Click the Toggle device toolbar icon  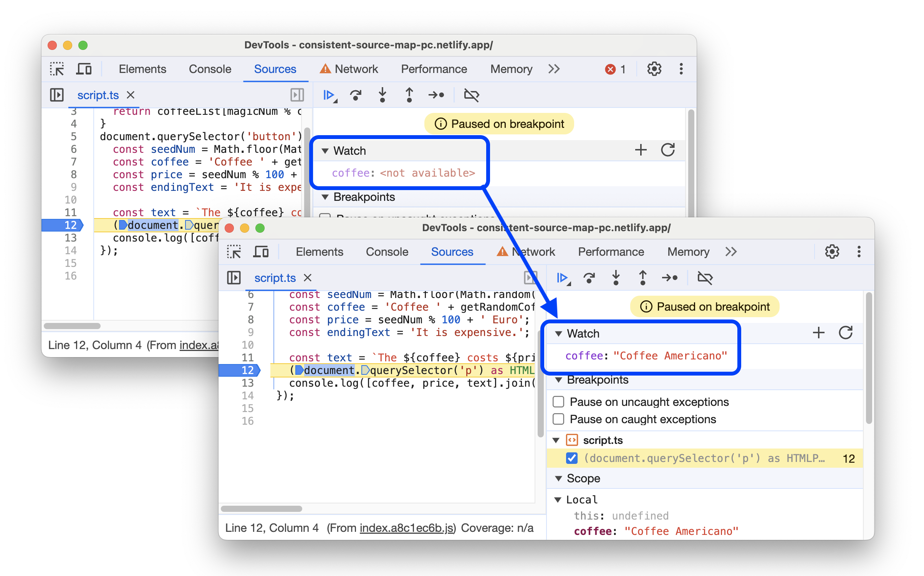tap(85, 69)
